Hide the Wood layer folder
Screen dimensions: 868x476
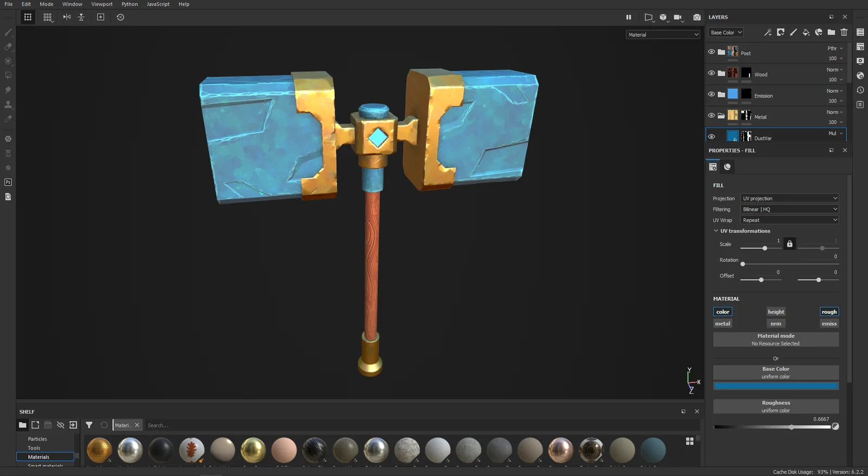[x=711, y=73]
